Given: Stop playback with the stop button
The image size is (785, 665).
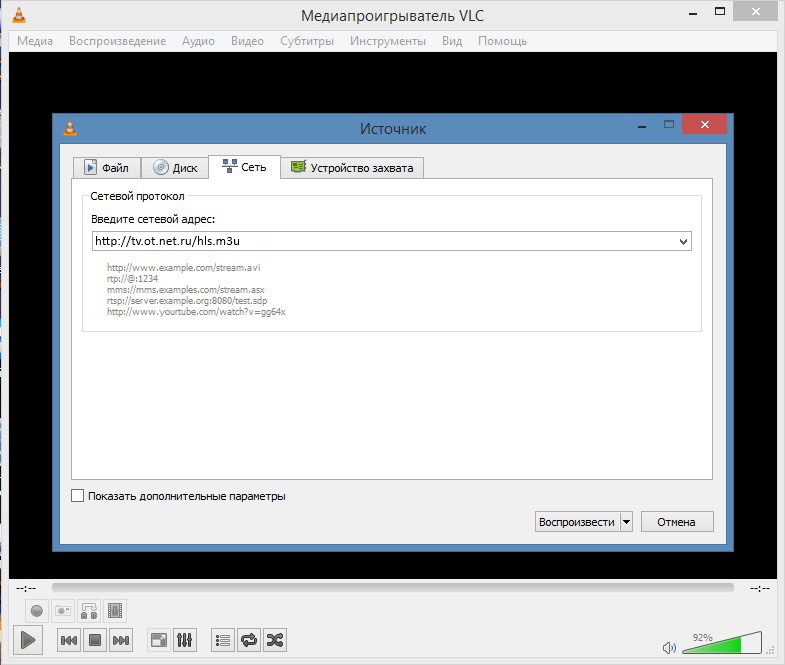Looking at the screenshot, I should (x=95, y=640).
